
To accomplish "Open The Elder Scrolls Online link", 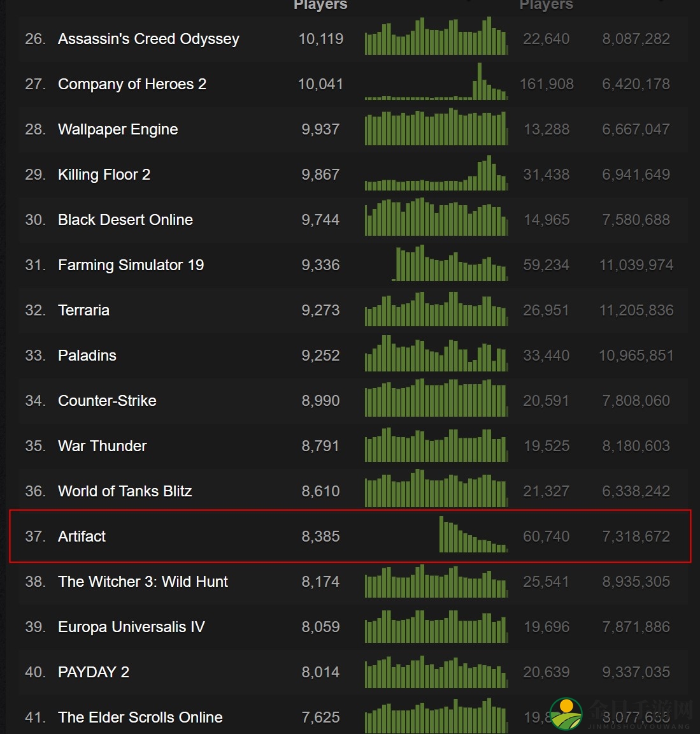I will (x=140, y=717).
